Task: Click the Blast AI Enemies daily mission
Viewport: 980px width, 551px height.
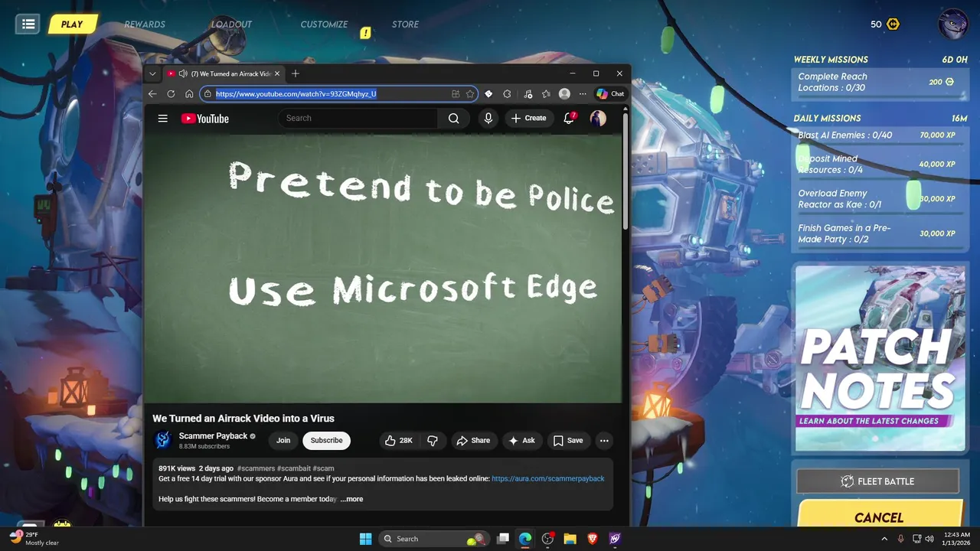Action: click(x=879, y=135)
